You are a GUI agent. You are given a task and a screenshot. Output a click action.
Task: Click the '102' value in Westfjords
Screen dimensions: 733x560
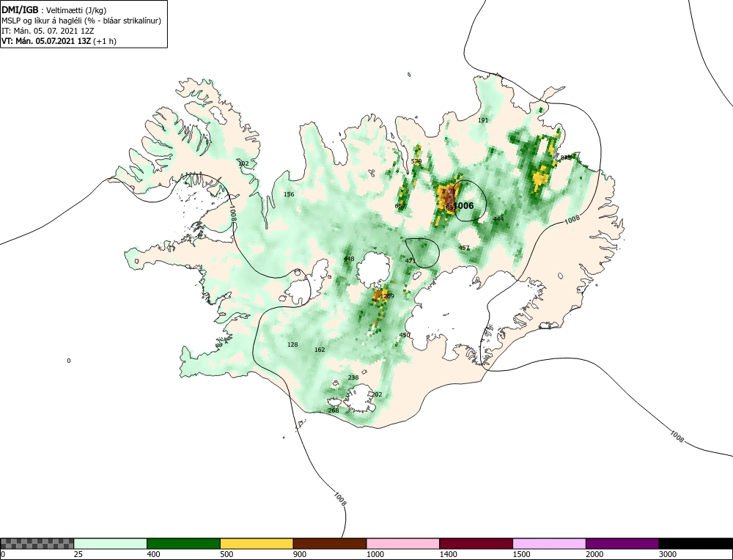click(243, 163)
